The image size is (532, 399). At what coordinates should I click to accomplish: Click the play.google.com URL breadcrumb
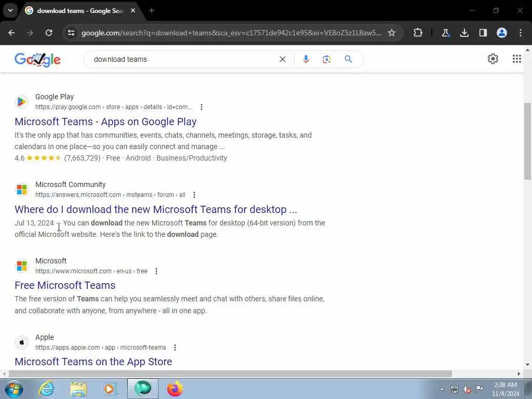[x=114, y=107]
